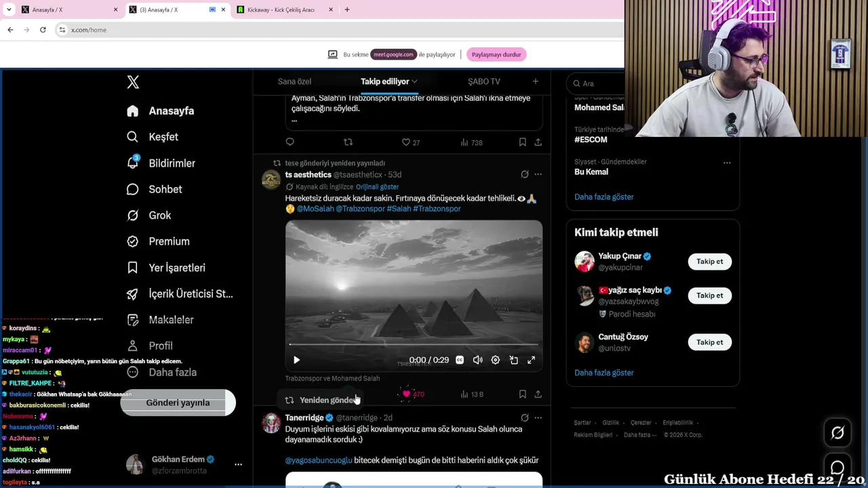
Task: Open more options on Tanerridge post
Action: pos(538,418)
